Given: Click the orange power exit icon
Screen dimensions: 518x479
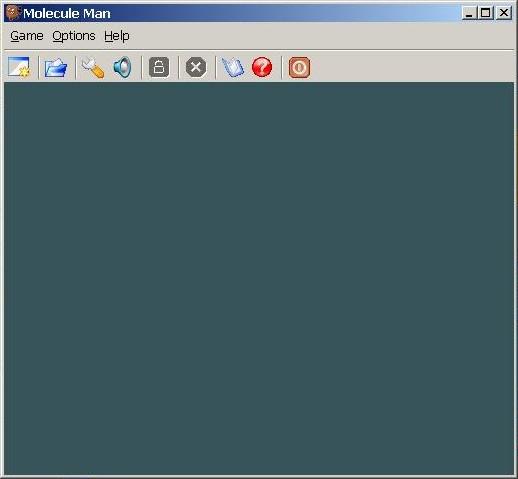Looking at the screenshot, I should pyautogui.click(x=299, y=68).
